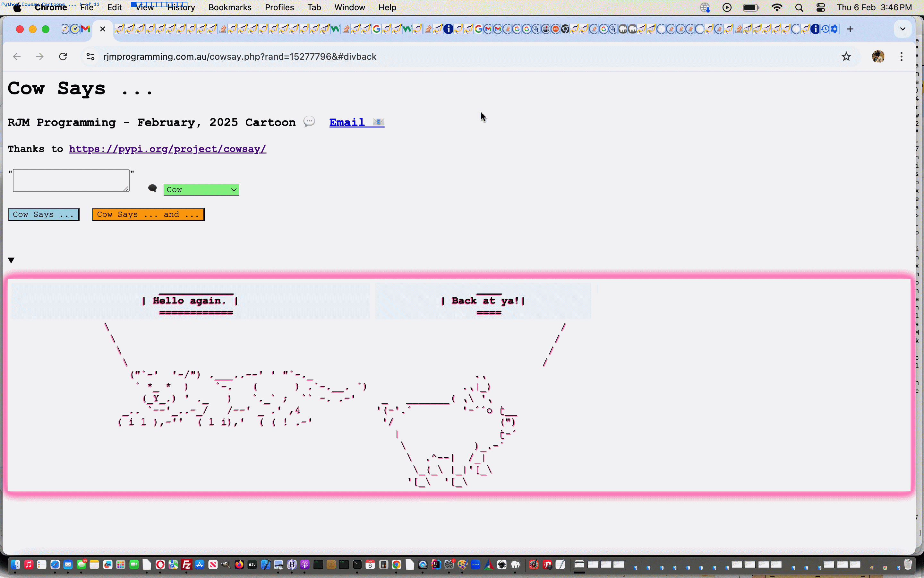Open the Help menu
The image size is (924, 578).
(387, 7)
